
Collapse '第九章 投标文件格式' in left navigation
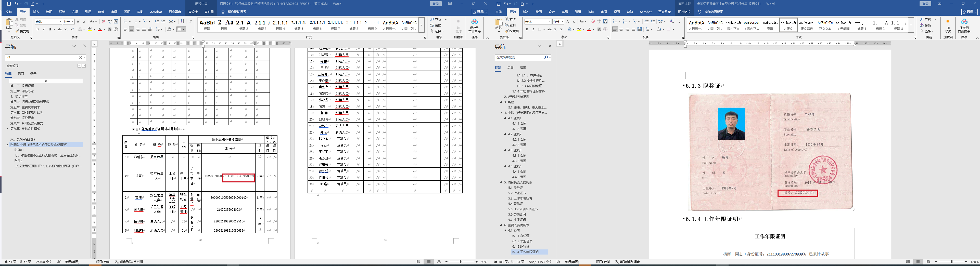7,129
